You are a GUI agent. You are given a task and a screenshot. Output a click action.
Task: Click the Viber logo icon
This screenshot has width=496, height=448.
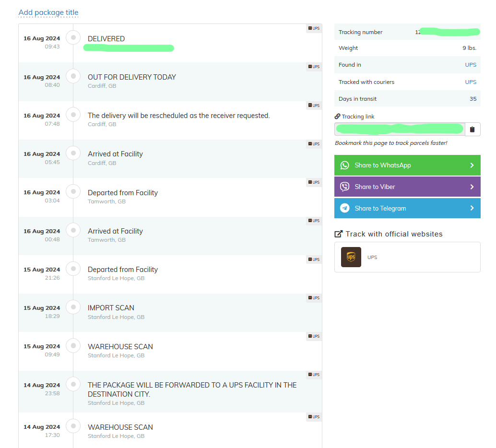tap(344, 187)
